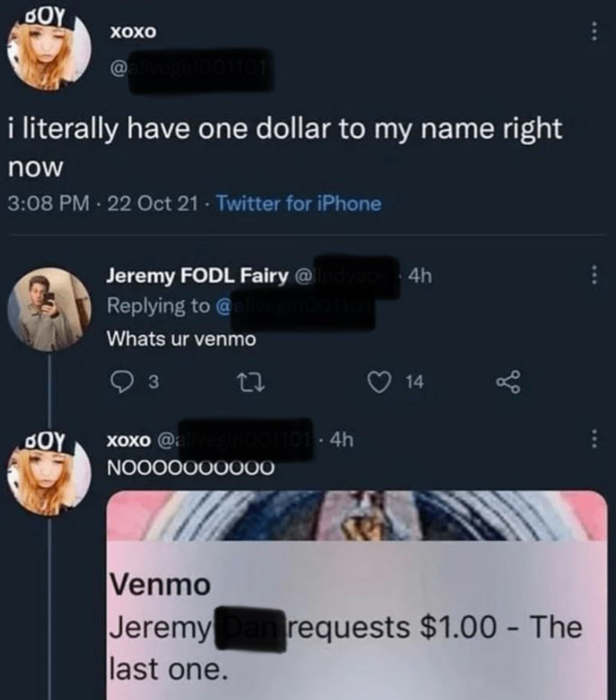
Task: Click the 14 likes count
Action: click(414, 382)
